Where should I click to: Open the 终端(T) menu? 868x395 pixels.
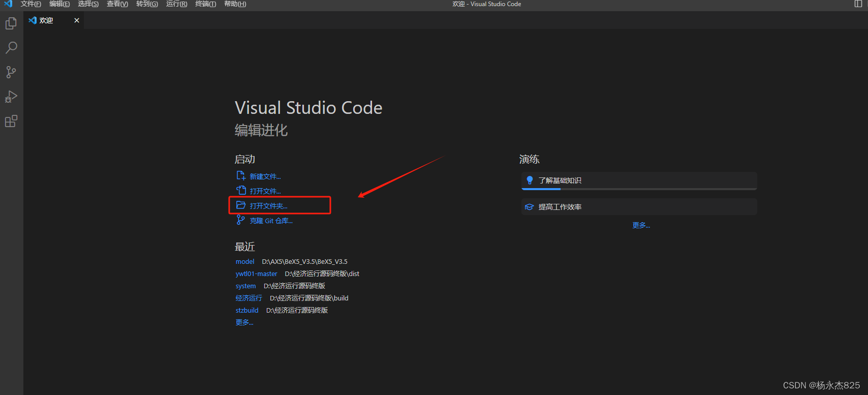tap(206, 4)
